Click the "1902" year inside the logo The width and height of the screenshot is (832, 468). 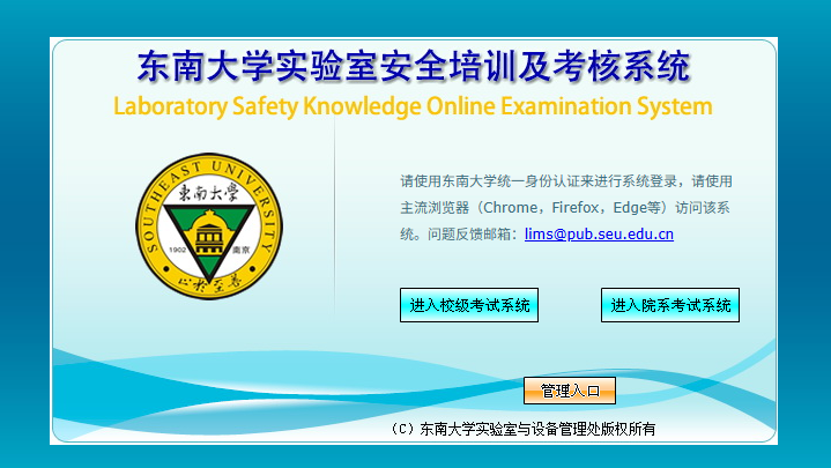180,249
